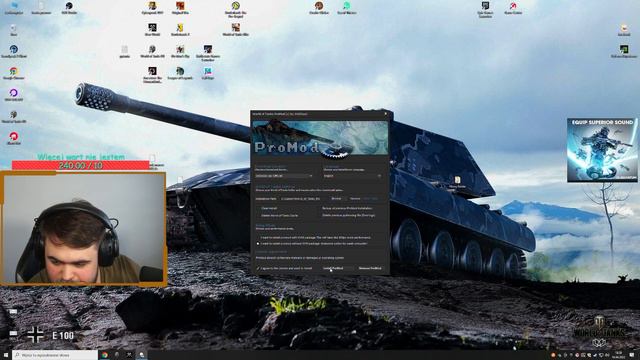Open the World of Tanks icon in the left column
Image resolution: width=640 pixels, height=360 pixels.
pos(13,116)
